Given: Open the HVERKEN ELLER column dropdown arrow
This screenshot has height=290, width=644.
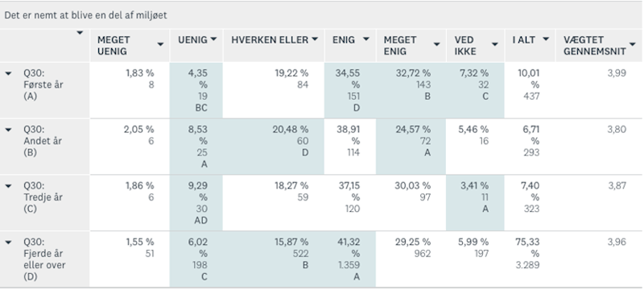Looking at the screenshot, I should [x=315, y=39].
